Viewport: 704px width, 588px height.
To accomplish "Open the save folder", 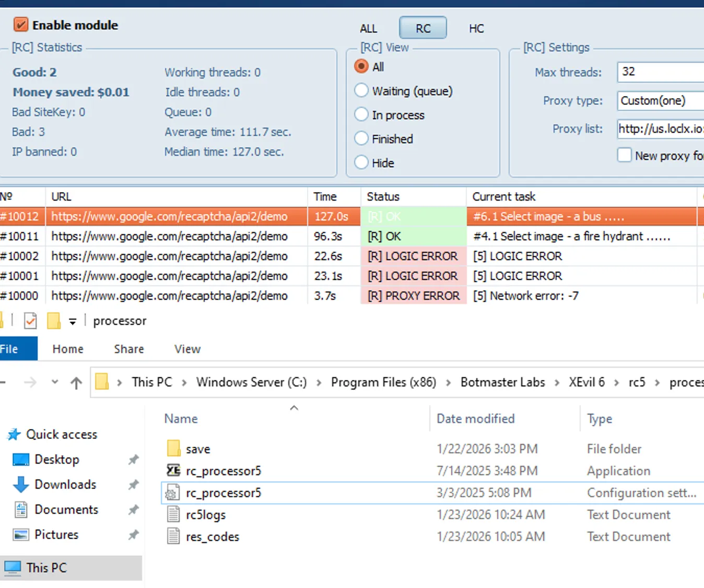I will click(x=197, y=448).
